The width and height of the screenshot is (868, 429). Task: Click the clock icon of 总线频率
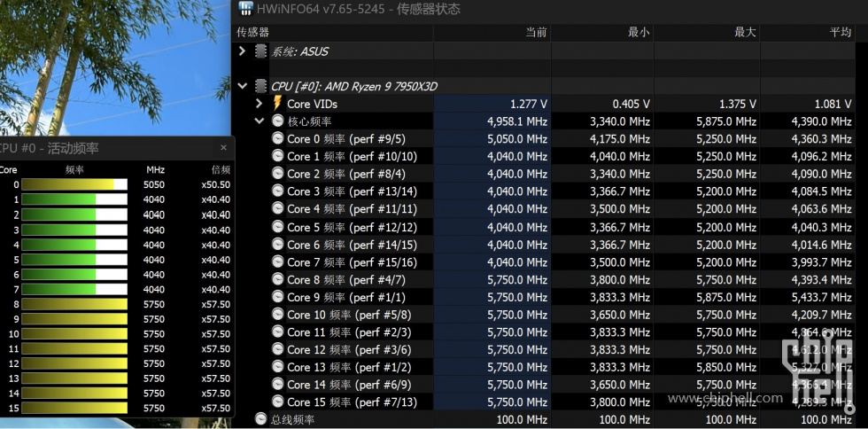[260, 419]
